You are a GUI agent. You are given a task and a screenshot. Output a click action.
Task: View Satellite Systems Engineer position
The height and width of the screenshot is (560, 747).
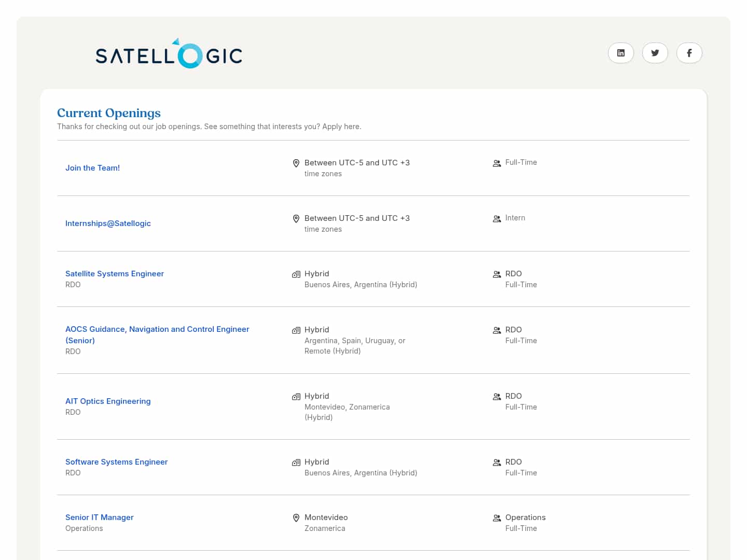pos(115,274)
